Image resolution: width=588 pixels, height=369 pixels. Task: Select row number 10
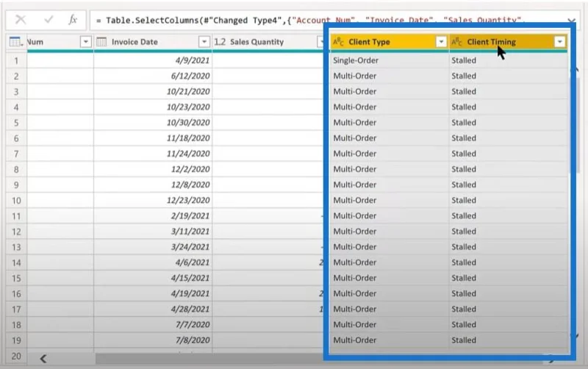coord(16,201)
